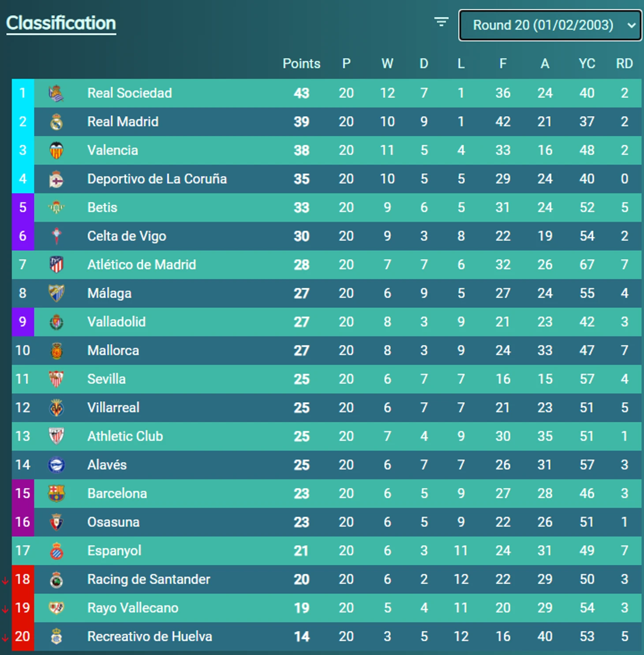The height and width of the screenshot is (655, 644).
Task: Click the Alavés club crest
Action: (56, 465)
